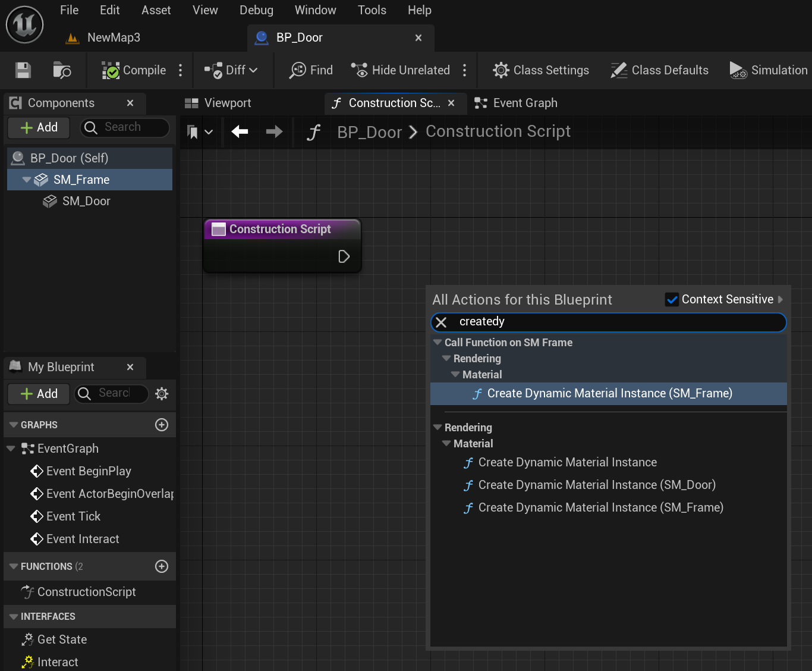812x671 pixels.
Task: Collapse Call Function on SM Frame category
Action: 438,342
